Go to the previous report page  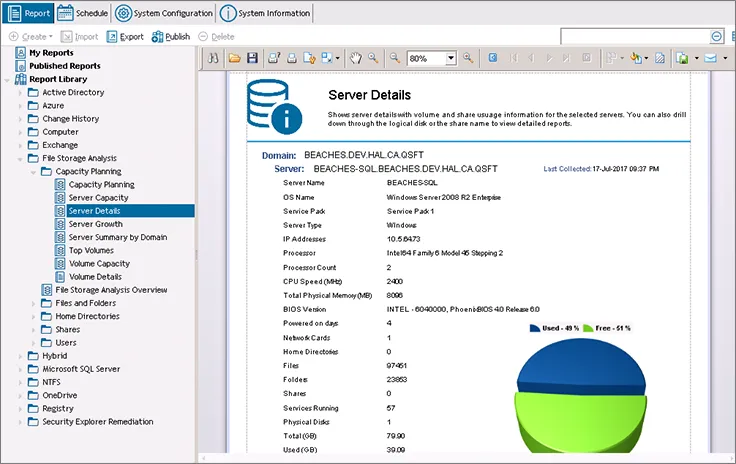[x=531, y=58]
